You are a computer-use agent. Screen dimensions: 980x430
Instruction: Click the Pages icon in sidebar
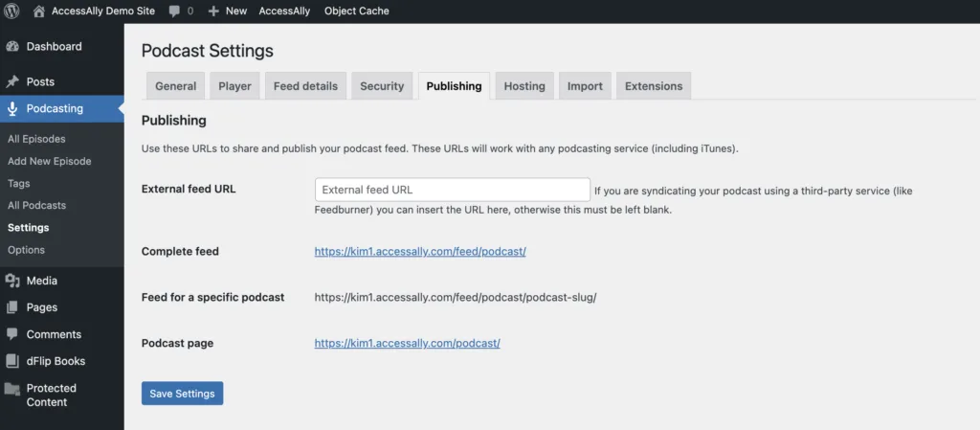pos(11,307)
